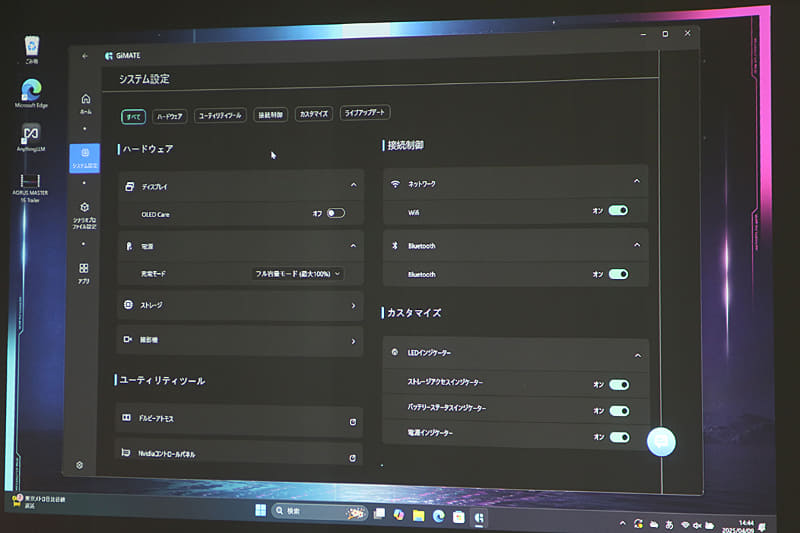The height and width of the screenshot is (533, 800).
Task: Open Copilot icon in taskbar
Action: coord(398,515)
